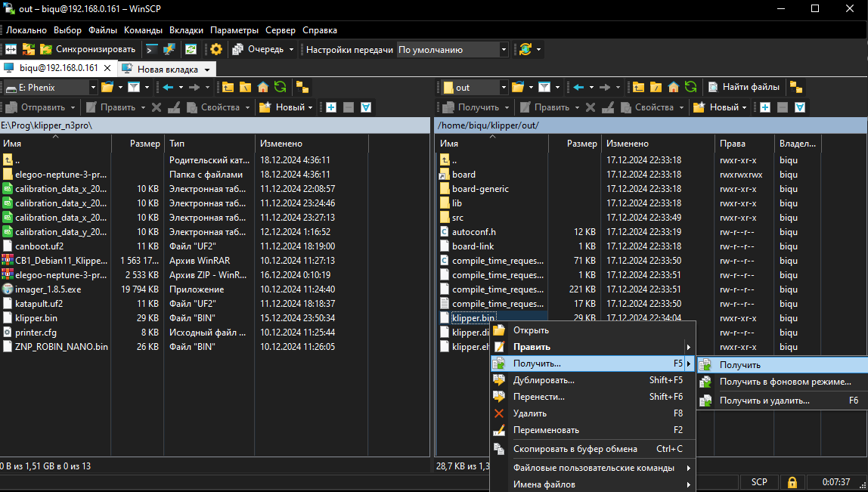
Task: Go to parent directory in remote panel
Action: tap(639, 87)
